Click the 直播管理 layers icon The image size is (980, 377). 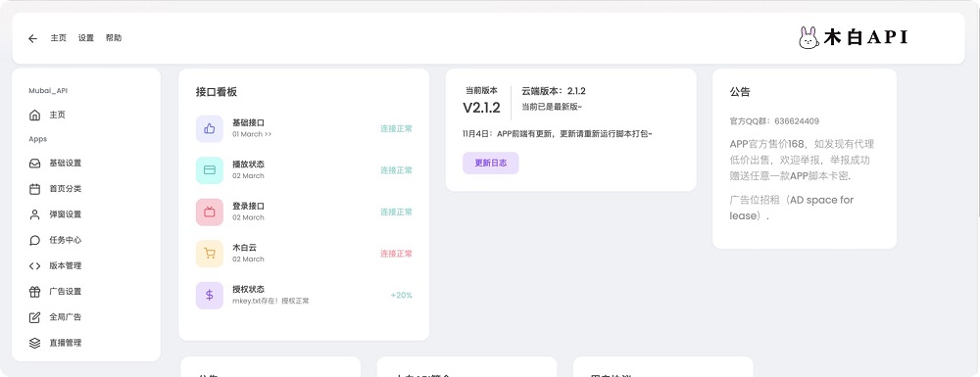[35, 343]
